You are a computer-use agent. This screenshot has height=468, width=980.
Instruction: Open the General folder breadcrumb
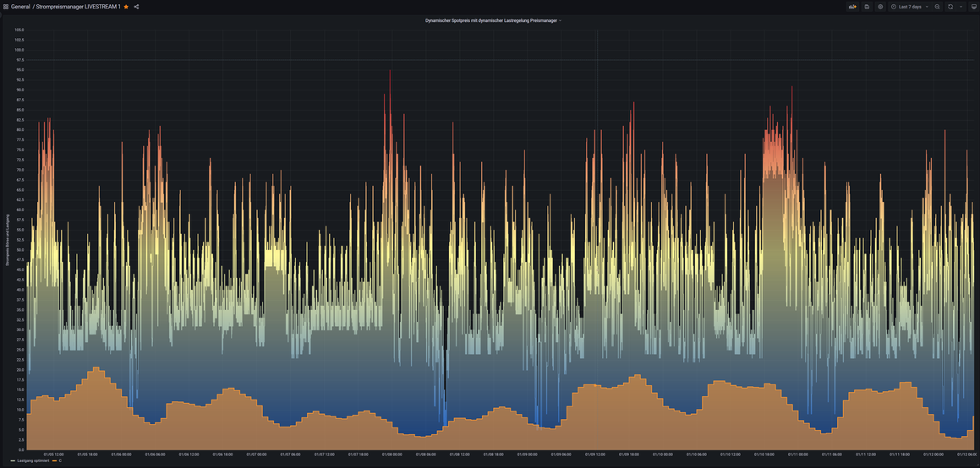tap(20, 6)
